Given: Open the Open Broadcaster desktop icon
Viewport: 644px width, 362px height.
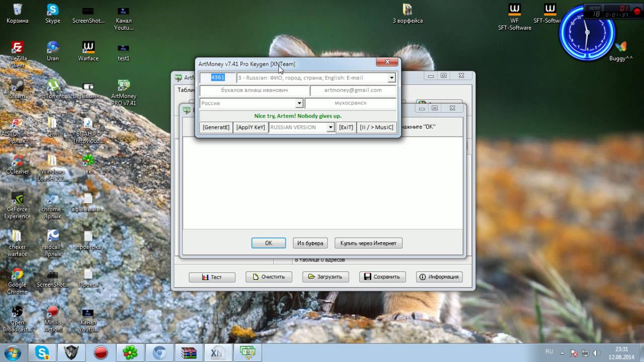Looking at the screenshot, I should [18, 318].
